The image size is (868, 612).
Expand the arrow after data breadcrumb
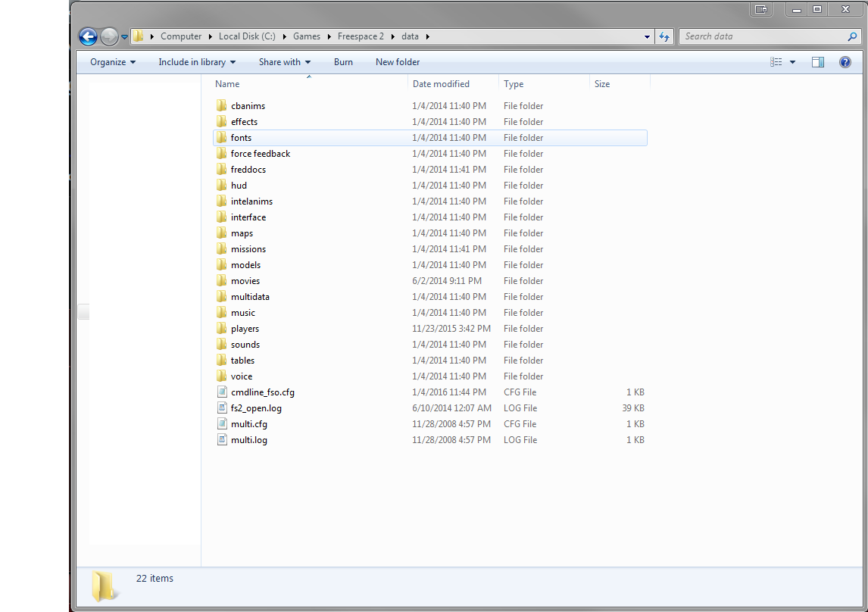pos(427,36)
